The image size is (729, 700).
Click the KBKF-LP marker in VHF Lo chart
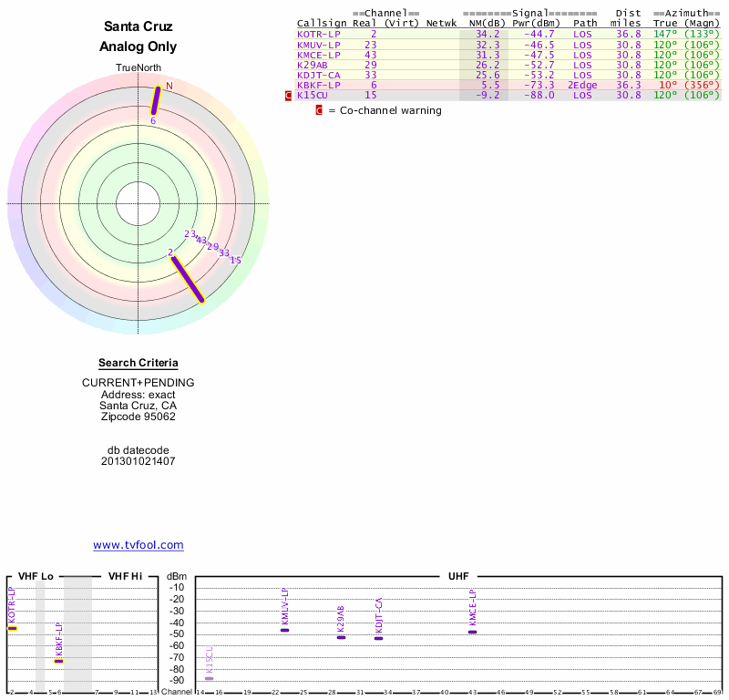[59, 661]
